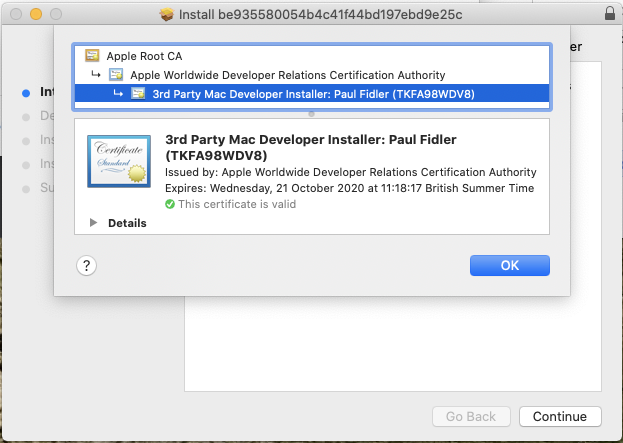The width and height of the screenshot is (623, 443).
Task: Open help with the question mark button
Action: pyautogui.click(x=87, y=265)
